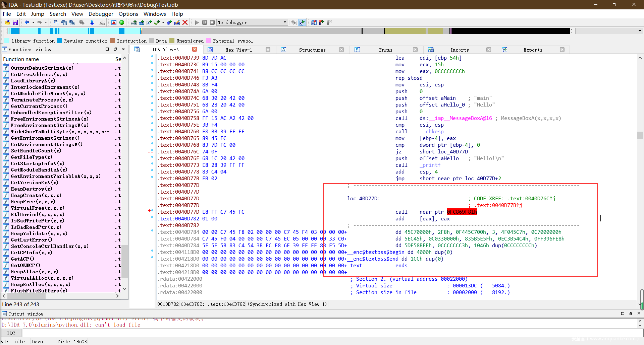Screen dimensions: 644x345
Task: Click the _printf call operand
Action: click(x=430, y=165)
